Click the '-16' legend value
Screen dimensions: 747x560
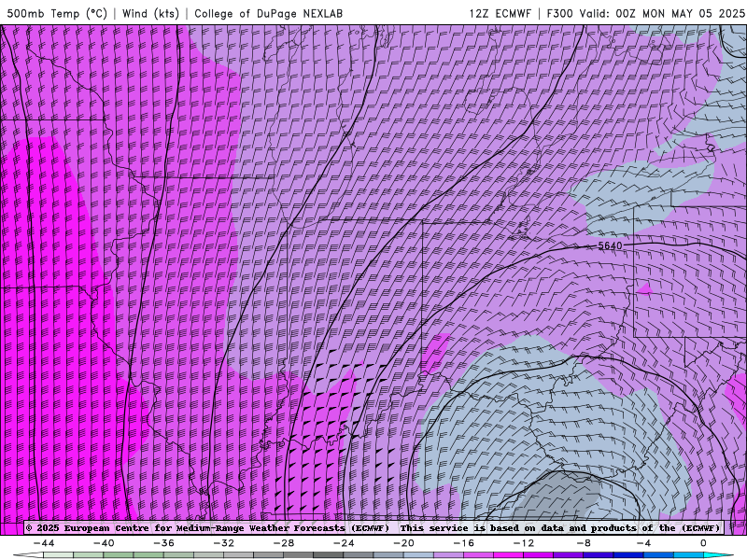[x=464, y=543]
